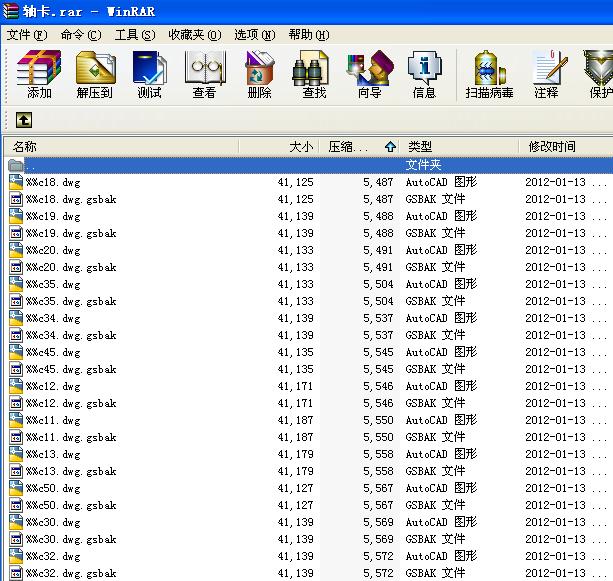Click type 'GSBAK 文件' of %%c18.dwg.gsbak

click(435, 199)
